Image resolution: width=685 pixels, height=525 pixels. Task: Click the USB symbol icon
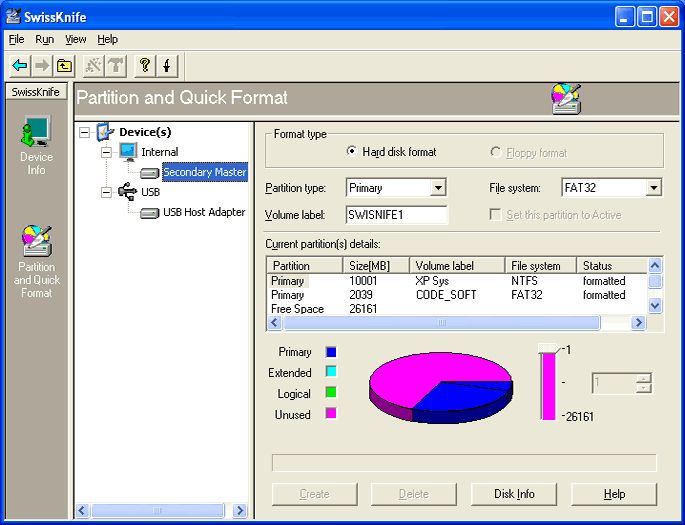point(128,192)
